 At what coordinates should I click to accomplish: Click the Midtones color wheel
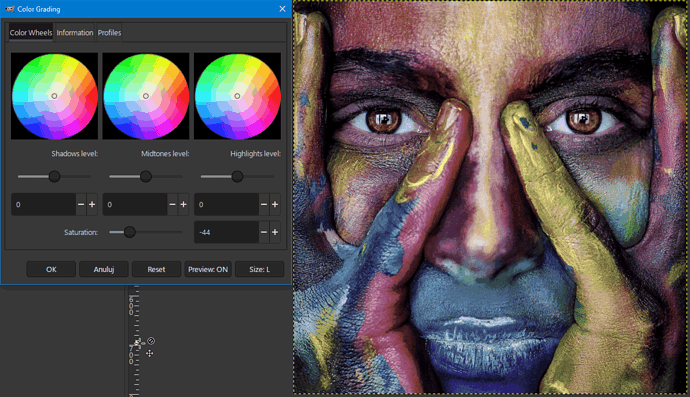(146, 96)
